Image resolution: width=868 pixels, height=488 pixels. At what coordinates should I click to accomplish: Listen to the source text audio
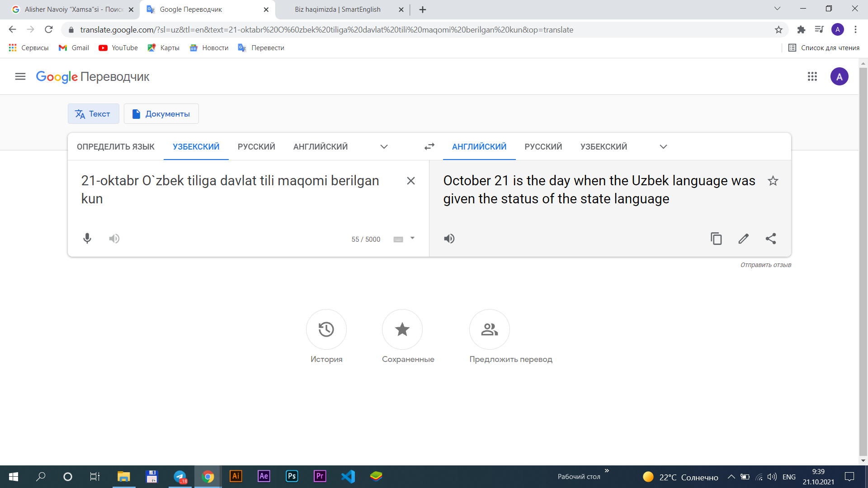tap(114, 239)
